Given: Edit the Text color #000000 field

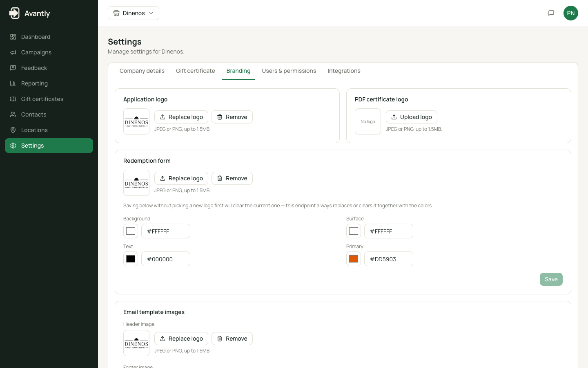Looking at the screenshot, I should (x=166, y=259).
